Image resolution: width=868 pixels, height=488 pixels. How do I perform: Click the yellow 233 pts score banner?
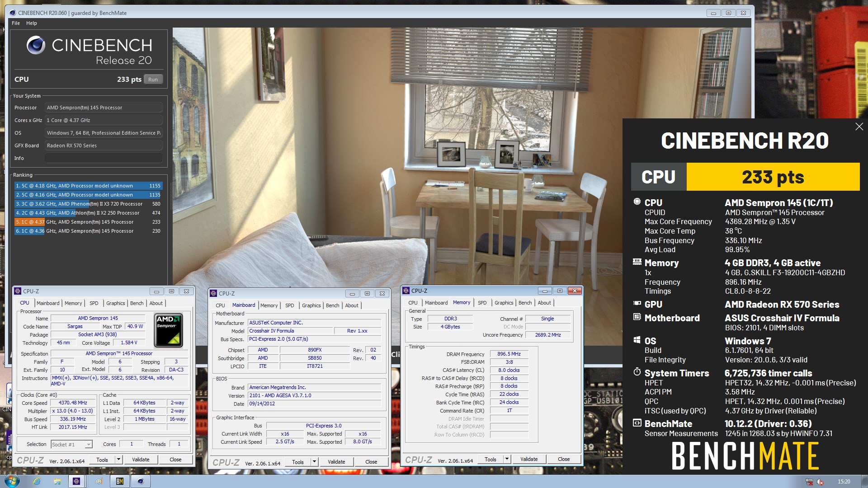(773, 177)
